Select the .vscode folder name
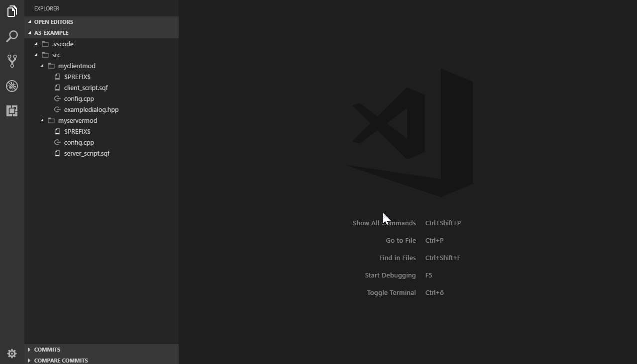Viewport: 637px width, 364px height. [63, 44]
